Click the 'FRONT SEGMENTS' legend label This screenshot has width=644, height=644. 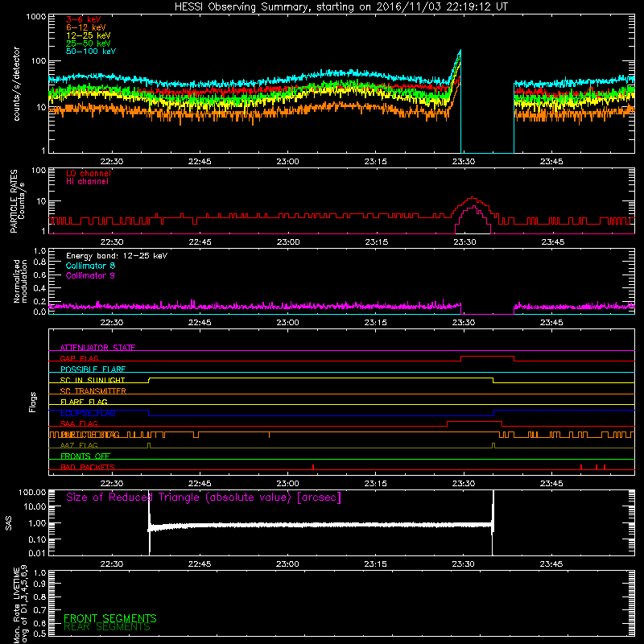tap(110, 618)
